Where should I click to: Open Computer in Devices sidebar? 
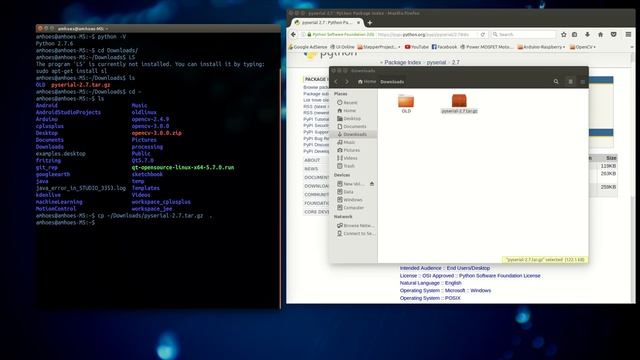pos(353,208)
